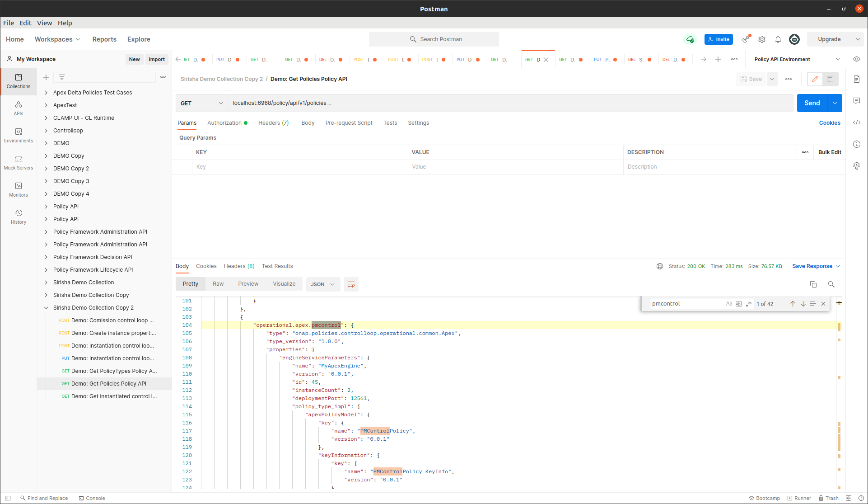
Task: Switch to the Test Results tab
Action: [277, 266]
